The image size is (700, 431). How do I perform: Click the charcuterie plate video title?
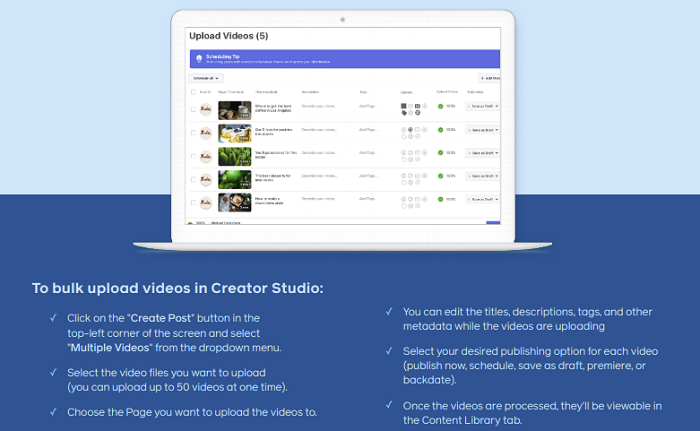(269, 201)
